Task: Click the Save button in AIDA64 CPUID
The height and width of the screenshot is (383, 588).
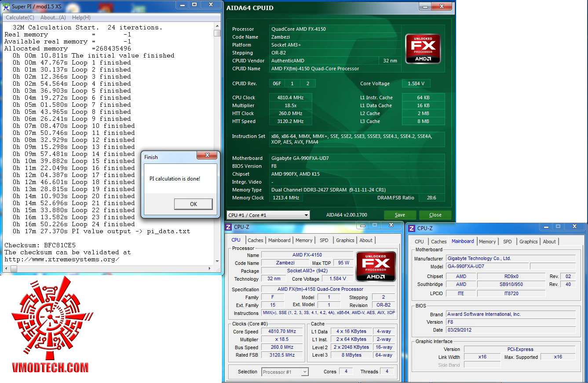Action: (400, 215)
